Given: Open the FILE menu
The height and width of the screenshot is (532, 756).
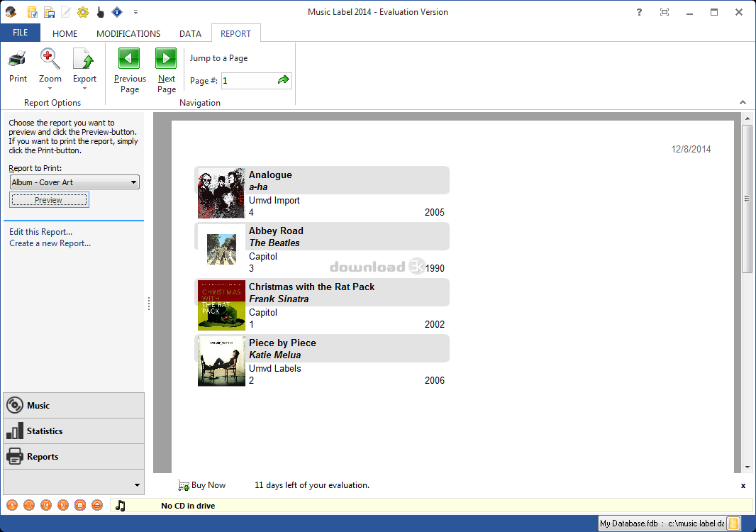Looking at the screenshot, I should 21,33.
